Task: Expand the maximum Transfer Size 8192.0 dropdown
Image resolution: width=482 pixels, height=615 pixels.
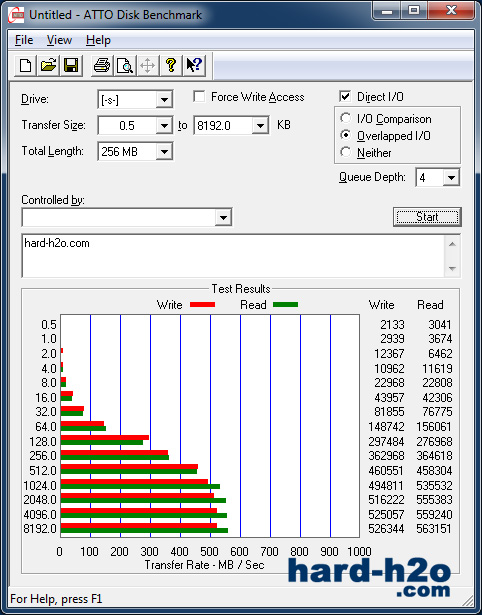Action: tap(260, 126)
